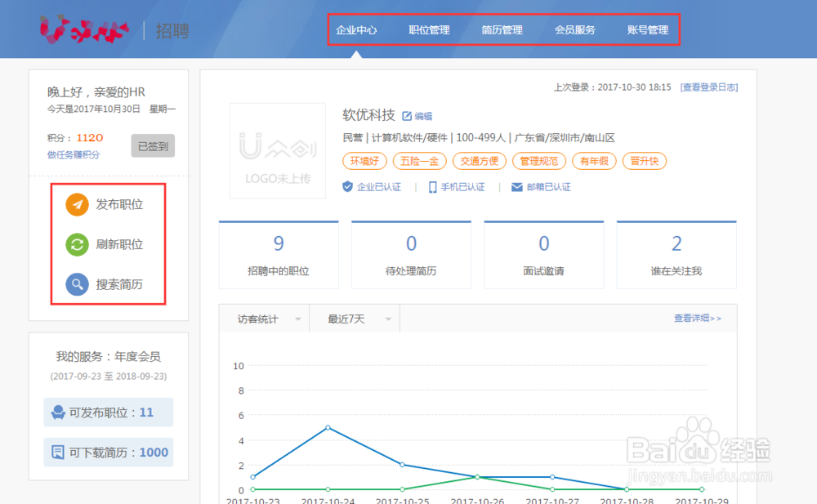Click the 晋升快 tag

[645, 161]
